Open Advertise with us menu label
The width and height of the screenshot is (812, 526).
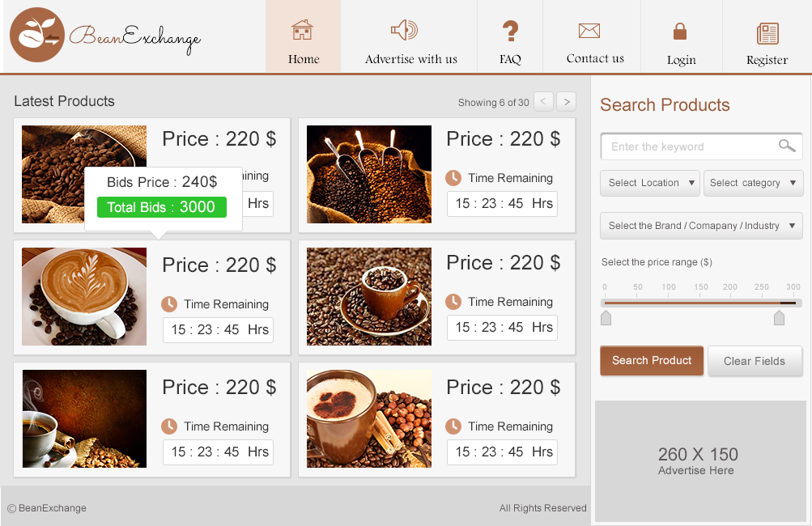[x=411, y=60]
